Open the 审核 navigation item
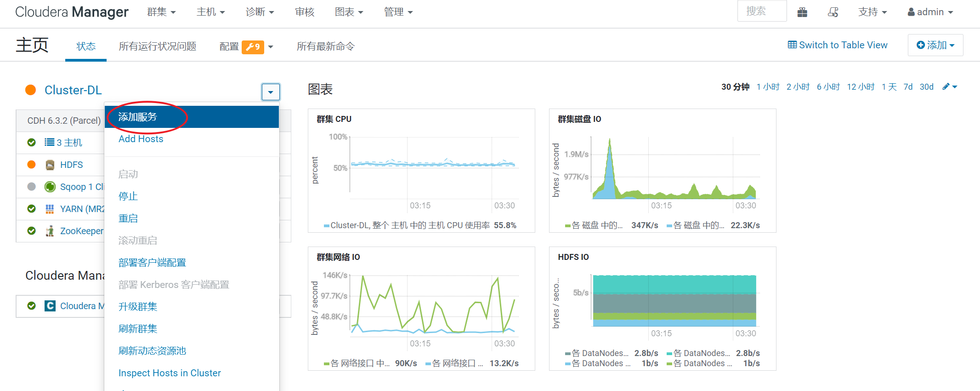This screenshot has height=391, width=980. click(x=305, y=12)
